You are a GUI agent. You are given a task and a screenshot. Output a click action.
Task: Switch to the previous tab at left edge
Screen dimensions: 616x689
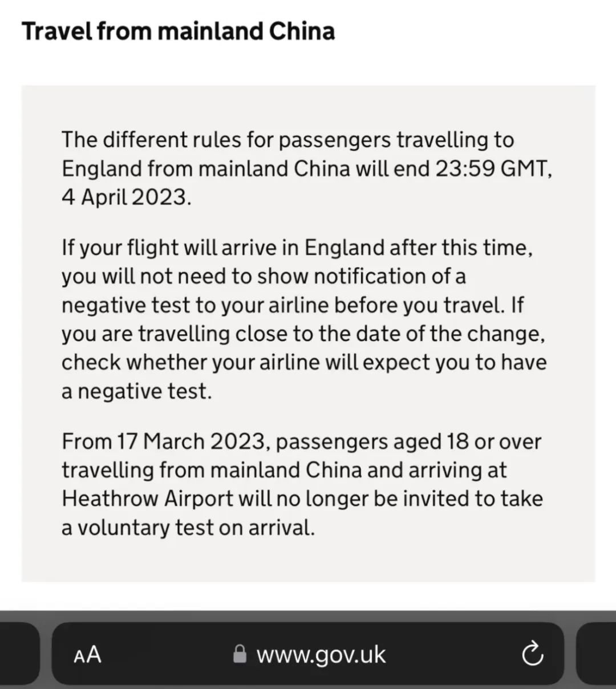tap(19, 653)
